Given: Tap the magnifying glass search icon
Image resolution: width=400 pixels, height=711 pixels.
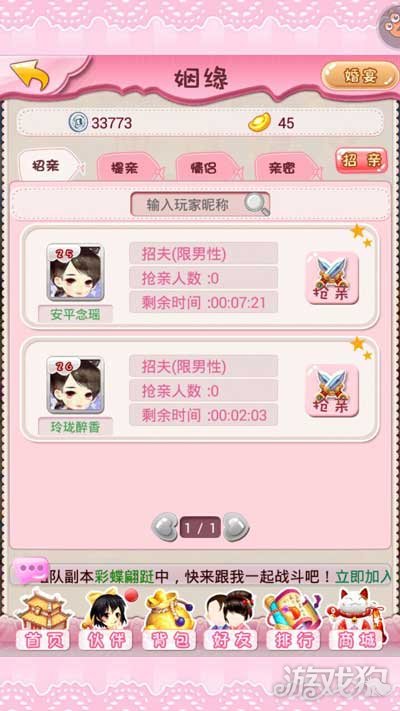Looking at the screenshot, I should (256, 205).
